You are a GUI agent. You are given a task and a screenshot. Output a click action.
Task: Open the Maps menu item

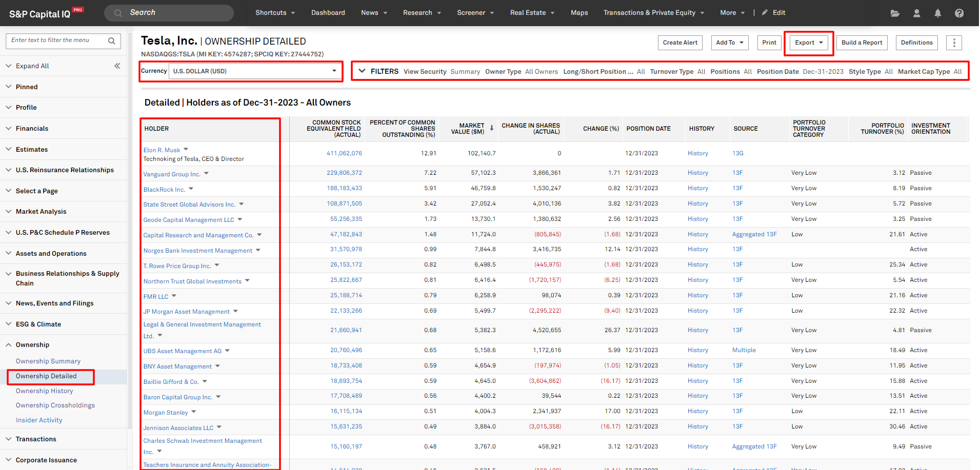coord(579,13)
